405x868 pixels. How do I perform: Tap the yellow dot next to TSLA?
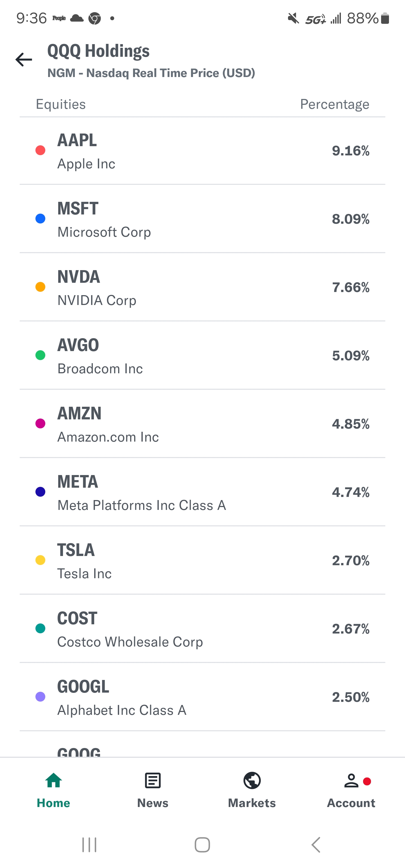pos(40,560)
